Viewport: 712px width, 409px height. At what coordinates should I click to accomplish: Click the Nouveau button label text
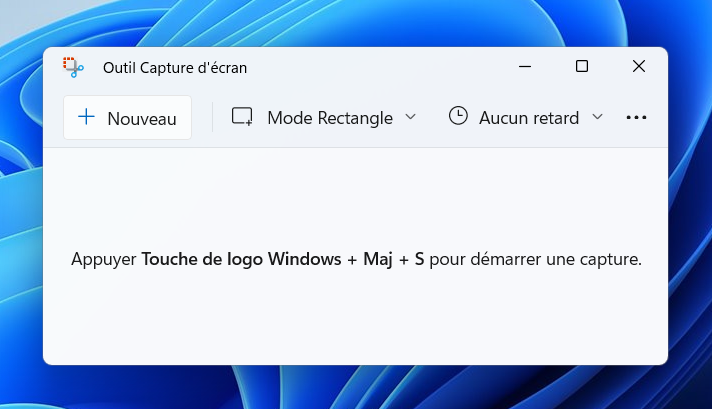[142, 119]
